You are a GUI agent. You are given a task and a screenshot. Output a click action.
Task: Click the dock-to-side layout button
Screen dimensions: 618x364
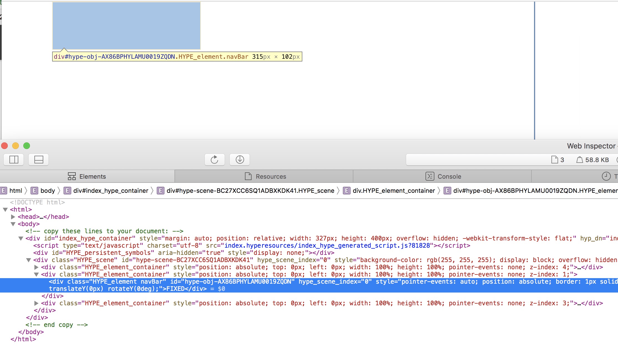pyautogui.click(x=14, y=160)
